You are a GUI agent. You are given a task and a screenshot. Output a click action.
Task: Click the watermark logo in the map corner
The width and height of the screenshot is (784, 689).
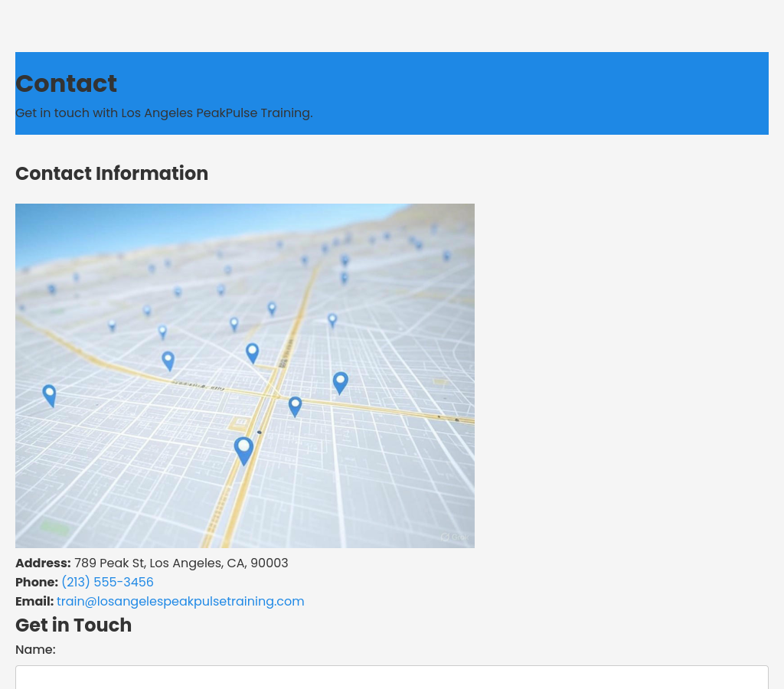450,537
